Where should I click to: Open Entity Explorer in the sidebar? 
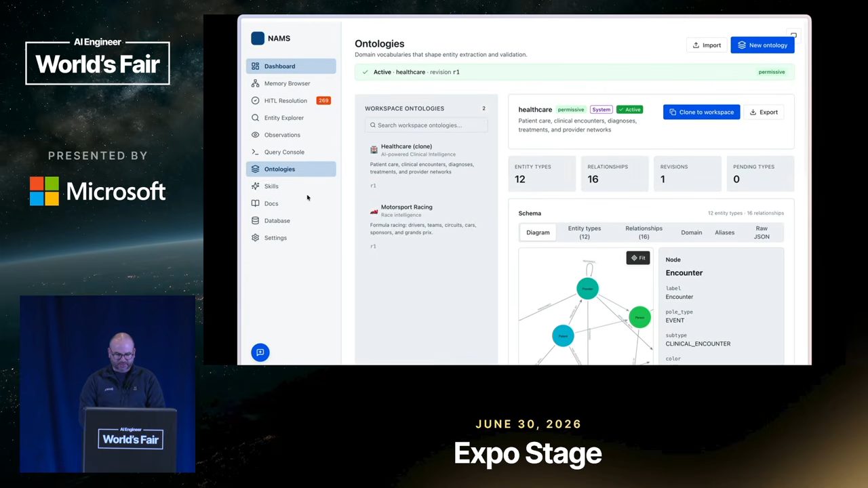[x=291, y=118]
